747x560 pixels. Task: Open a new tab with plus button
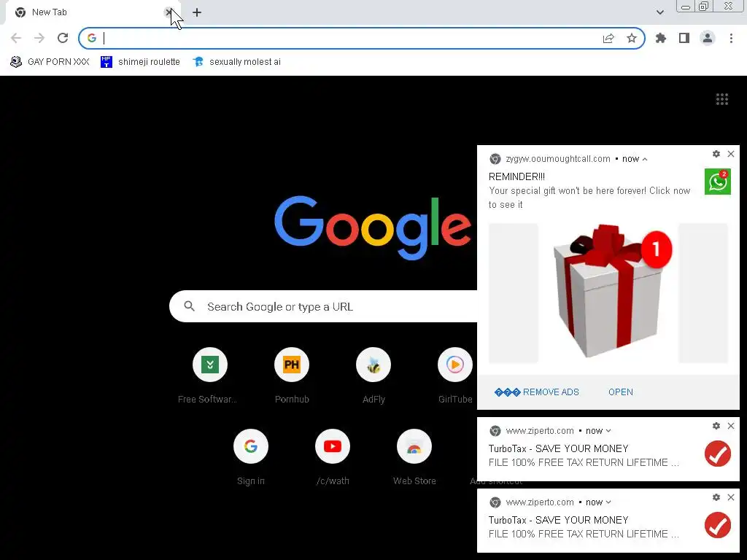tap(197, 12)
